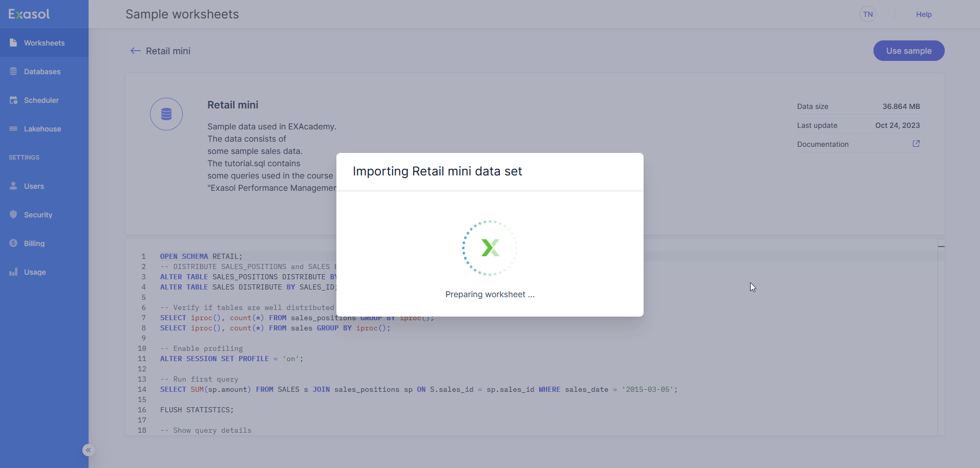Click the Exasol logo
This screenshot has width=980, height=468.
coord(28,14)
